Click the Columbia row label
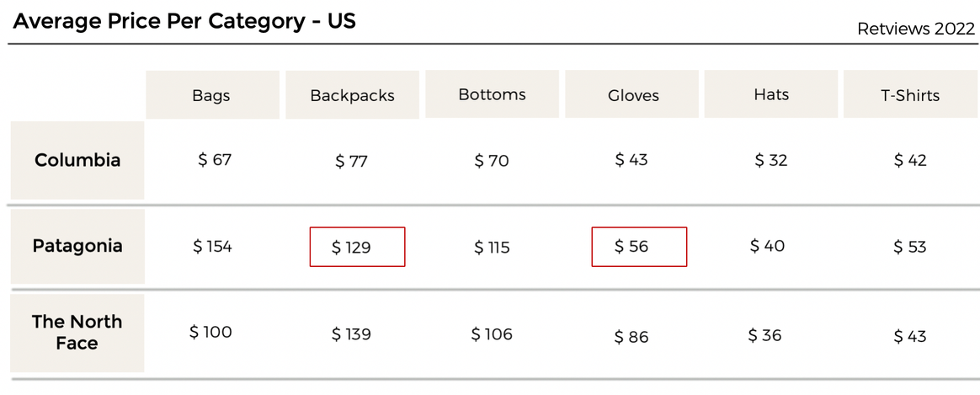The width and height of the screenshot is (980, 395). (x=77, y=161)
